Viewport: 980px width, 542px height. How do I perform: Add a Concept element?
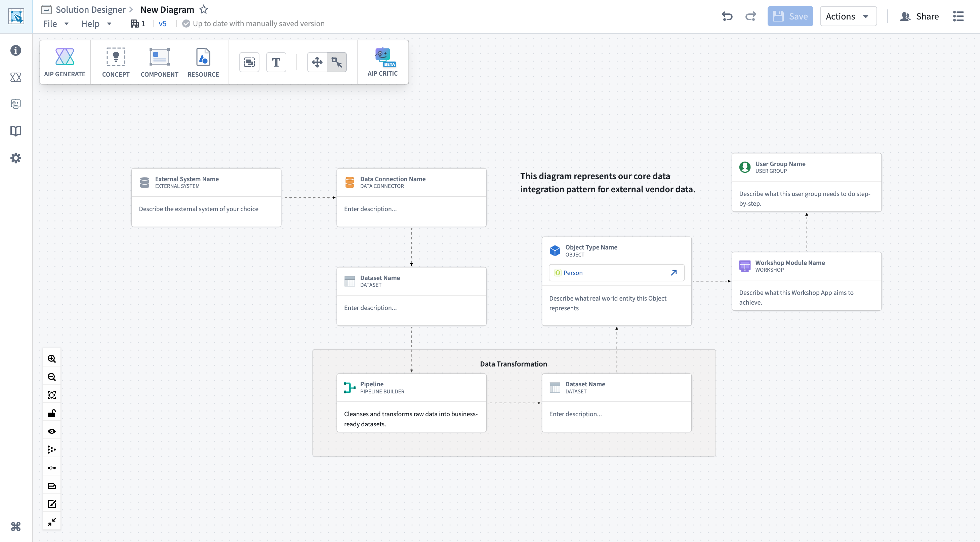click(x=116, y=63)
